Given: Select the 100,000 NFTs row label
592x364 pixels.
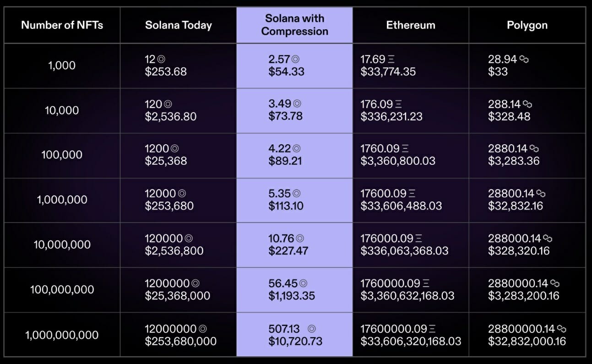Looking at the screenshot, I should pyautogui.click(x=62, y=155).
